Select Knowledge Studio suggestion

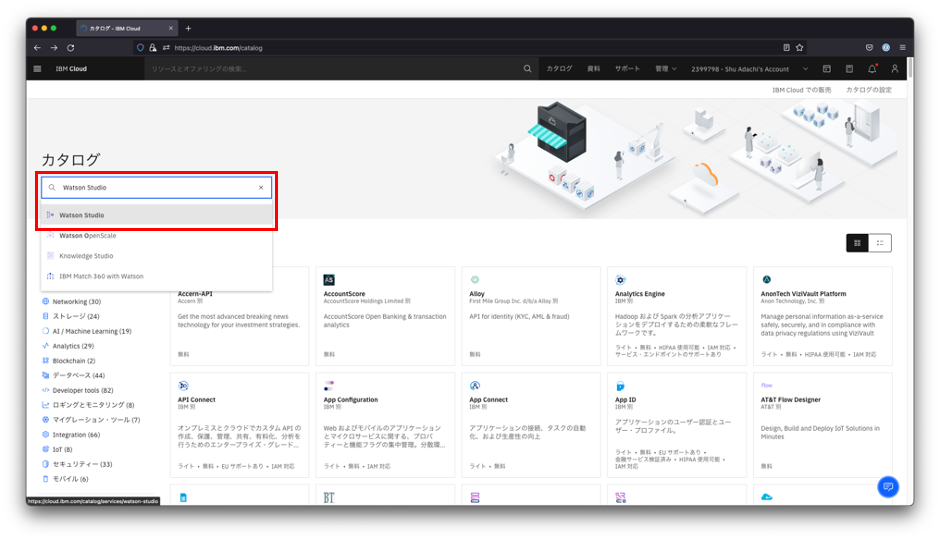pos(156,256)
